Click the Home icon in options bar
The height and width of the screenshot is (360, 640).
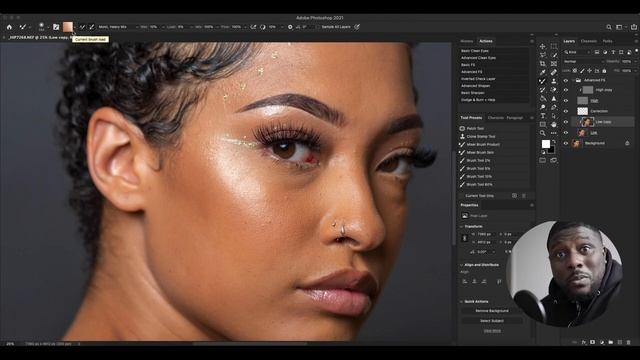[9, 27]
